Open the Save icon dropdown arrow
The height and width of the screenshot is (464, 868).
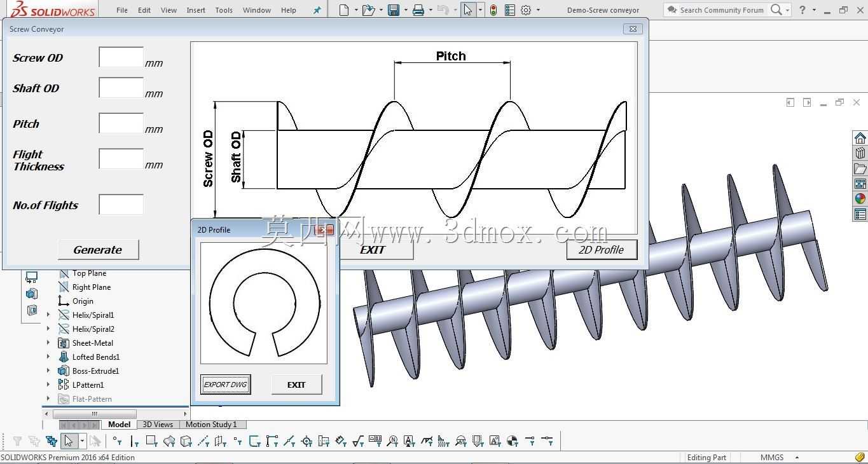(x=406, y=10)
